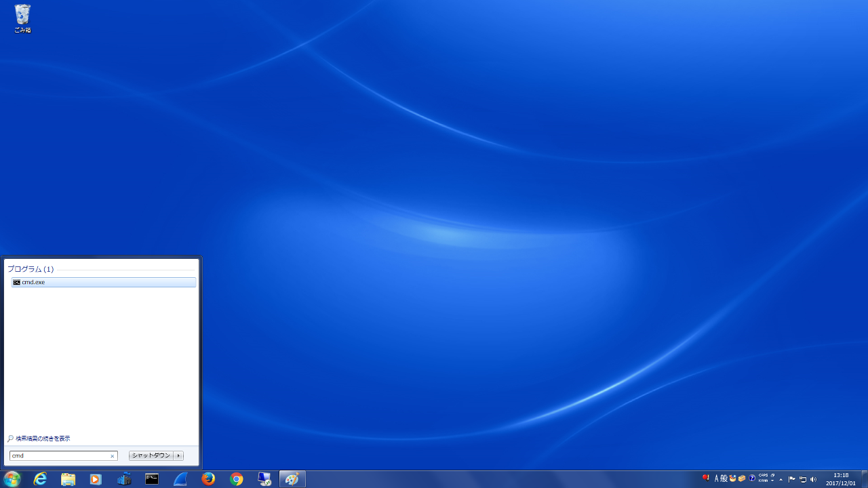
Task: Open the volume speaker tray icon
Action: [x=813, y=479]
